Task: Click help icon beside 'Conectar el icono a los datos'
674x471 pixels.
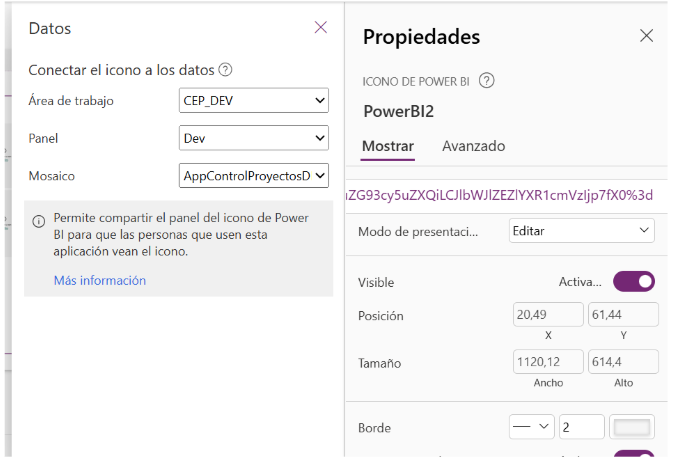Action: (226, 70)
